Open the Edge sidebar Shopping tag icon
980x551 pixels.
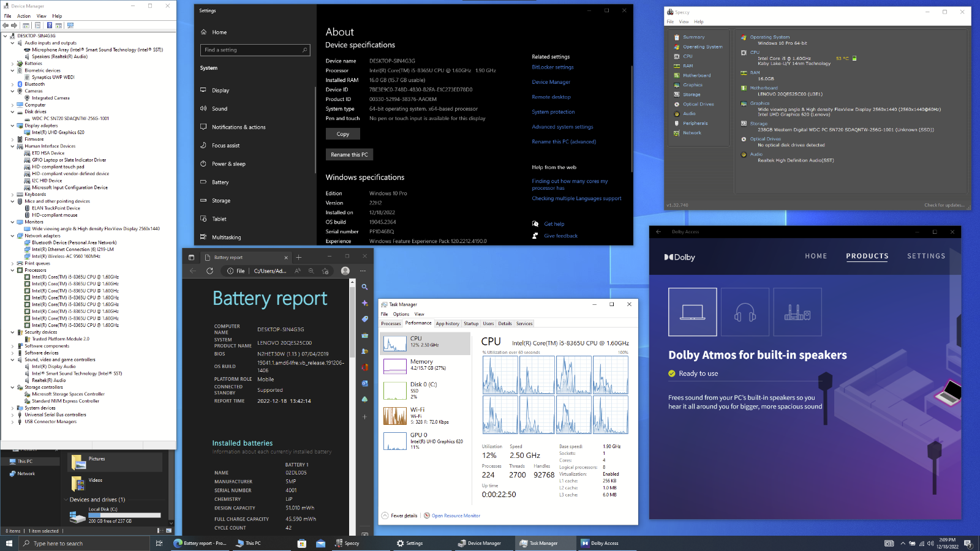pos(364,319)
